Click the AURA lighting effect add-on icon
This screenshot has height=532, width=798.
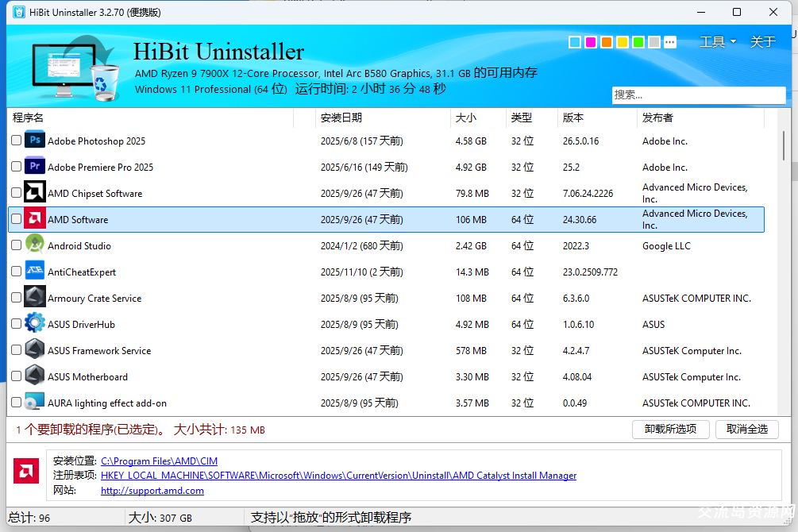[35, 403]
